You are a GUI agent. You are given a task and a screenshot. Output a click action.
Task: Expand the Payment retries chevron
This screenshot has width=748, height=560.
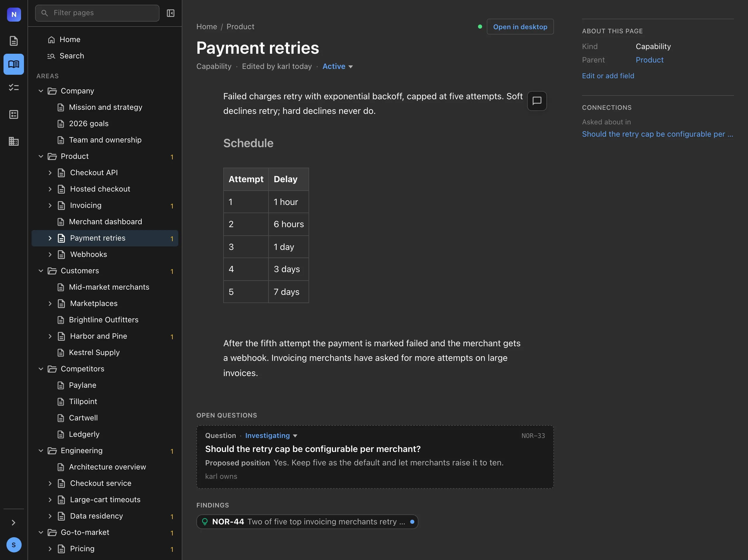(50, 238)
